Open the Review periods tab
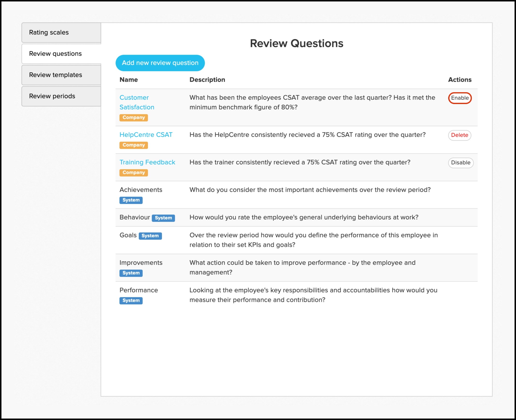Viewport: 516px width, 420px height. point(61,96)
